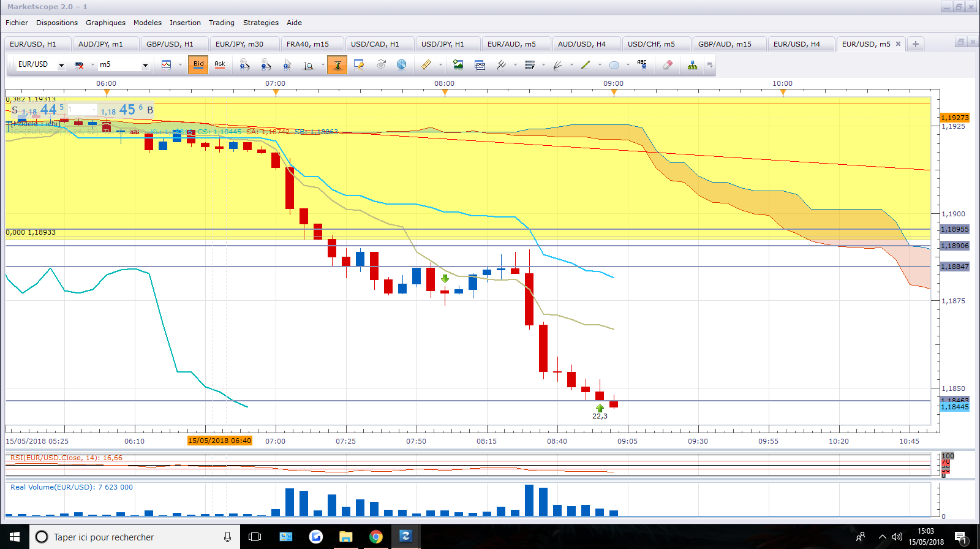
Task: Open the Graphiques menu
Action: coord(105,23)
